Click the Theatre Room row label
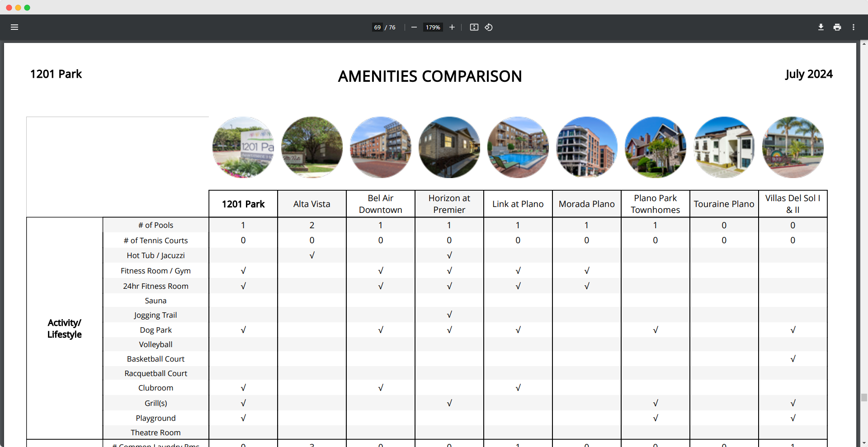The width and height of the screenshot is (868, 447). (x=156, y=433)
